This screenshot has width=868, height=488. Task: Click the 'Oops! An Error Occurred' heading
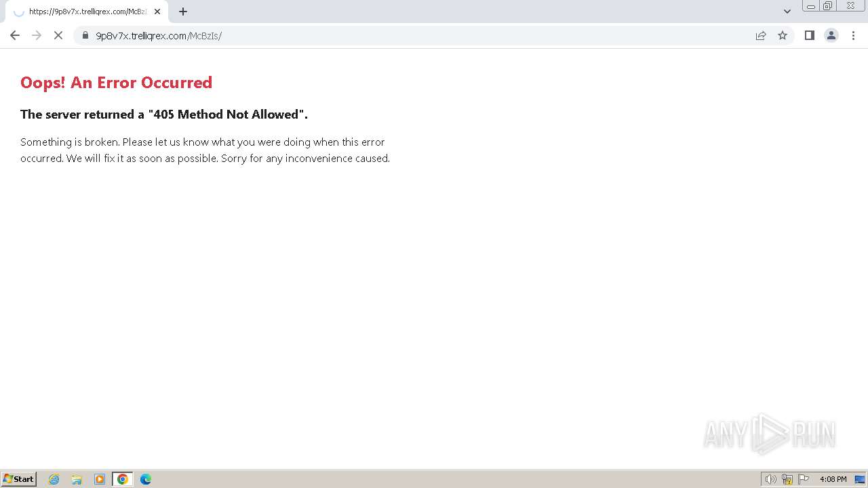pyautogui.click(x=116, y=83)
